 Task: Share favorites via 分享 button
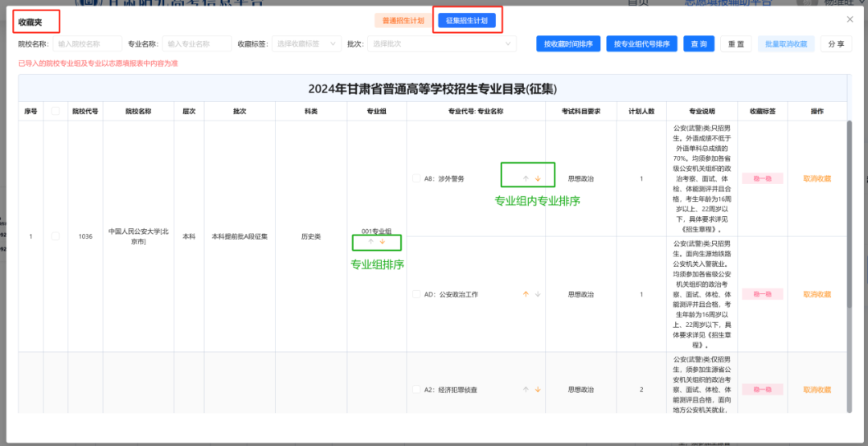point(836,44)
